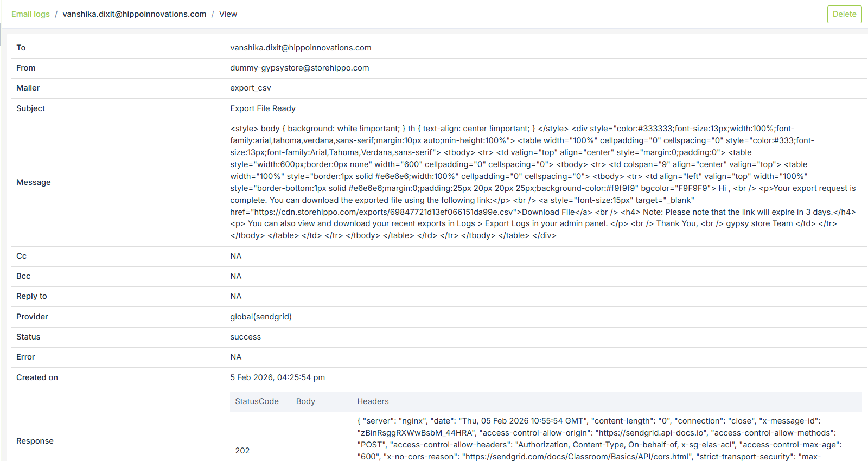The height and width of the screenshot is (461, 868).
Task: Click the To recipient email address value
Action: [301, 48]
